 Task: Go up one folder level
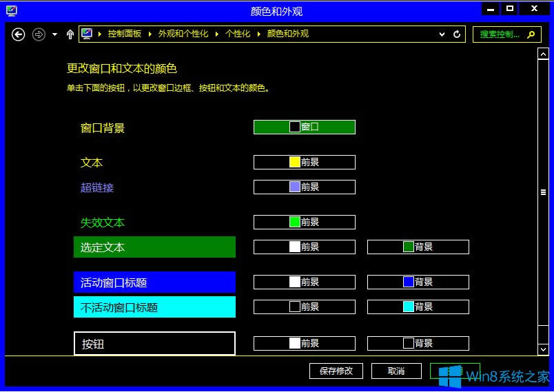coord(70,34)
